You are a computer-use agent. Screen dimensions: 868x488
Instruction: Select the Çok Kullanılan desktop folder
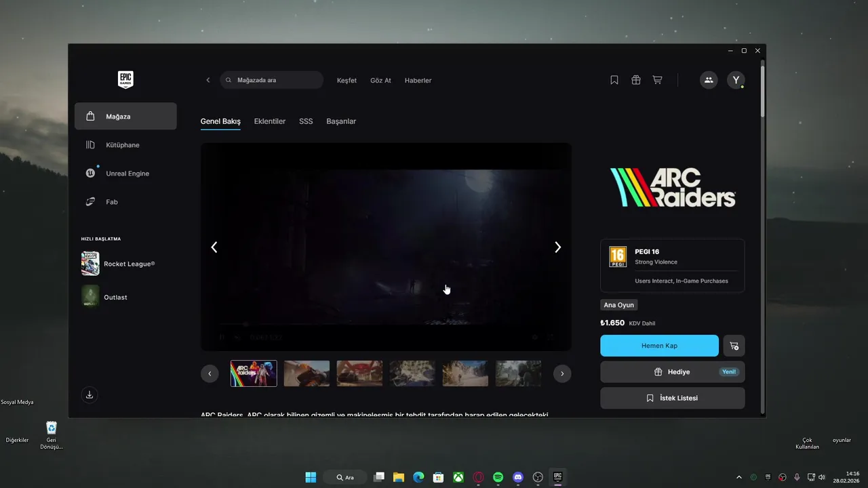(x=808, y=443)
